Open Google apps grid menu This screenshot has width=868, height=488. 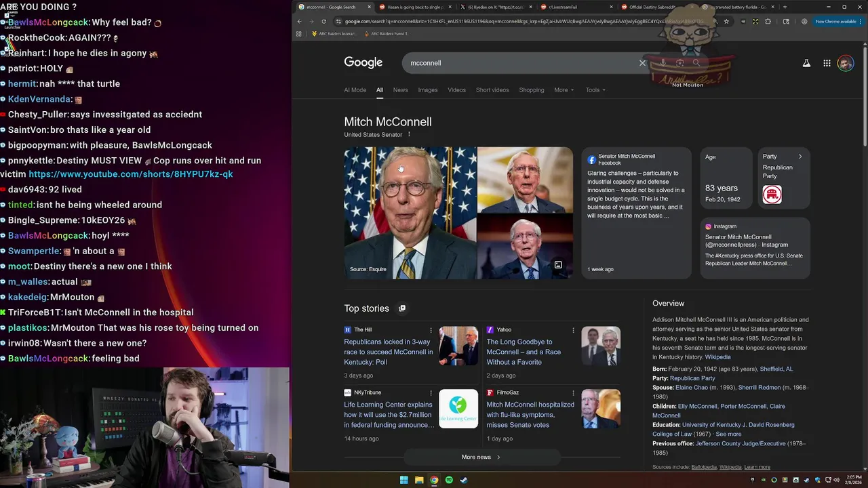[x=827, y=63]
